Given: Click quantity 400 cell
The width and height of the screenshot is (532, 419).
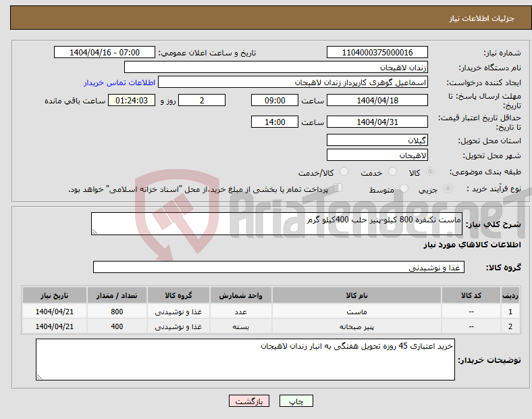Looking at the screenshot, I should click(117, 326).
